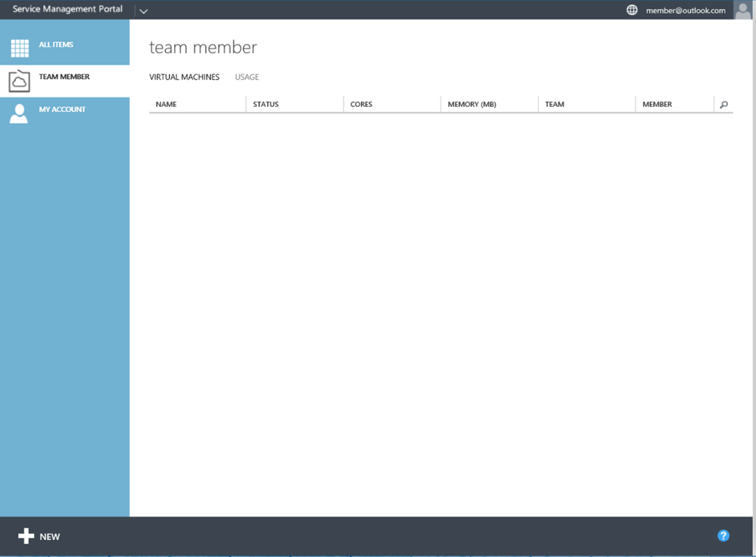Switch to the Virtual Machines tab

[184, 77]
